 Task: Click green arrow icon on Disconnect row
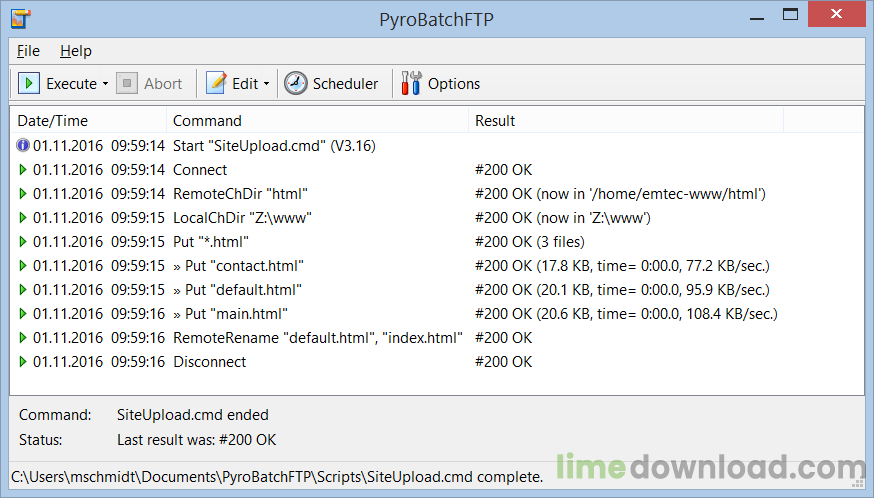(x=23, y=361)
